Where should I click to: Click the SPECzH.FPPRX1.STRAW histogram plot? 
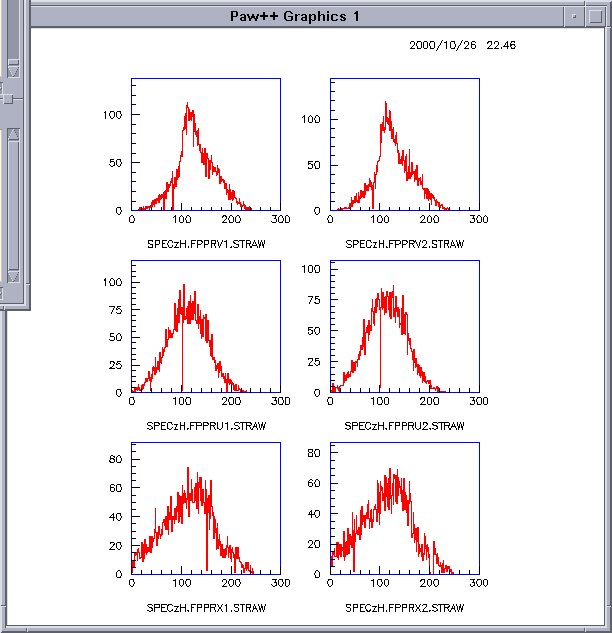coord(206,509)
